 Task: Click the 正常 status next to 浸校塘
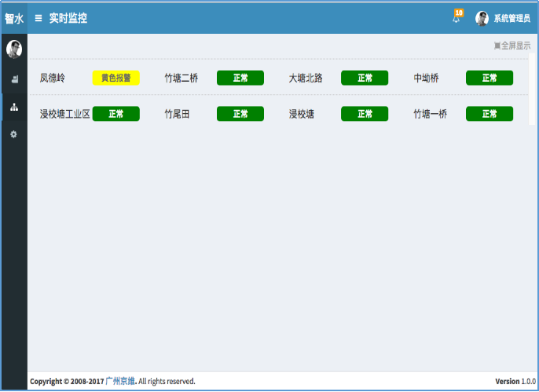click(x=365, y=114)
